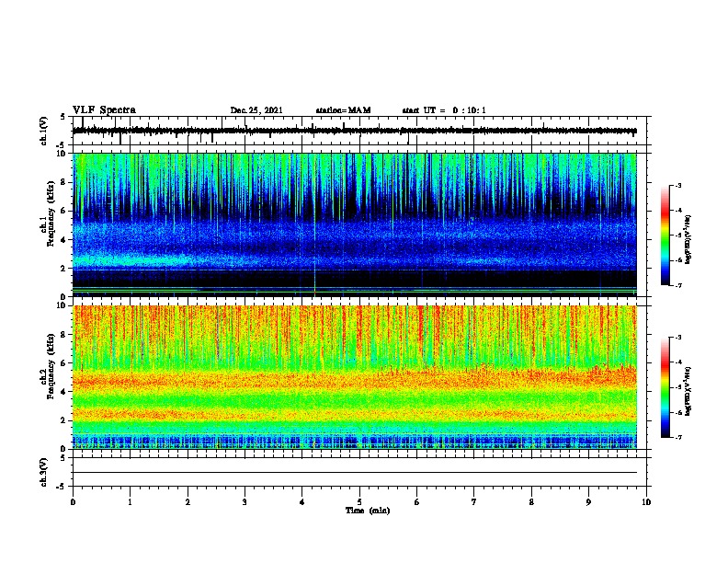The image size is (728, 563).
Task: Click the "ch.3(V)" axis label
Action: pos(43,472)
